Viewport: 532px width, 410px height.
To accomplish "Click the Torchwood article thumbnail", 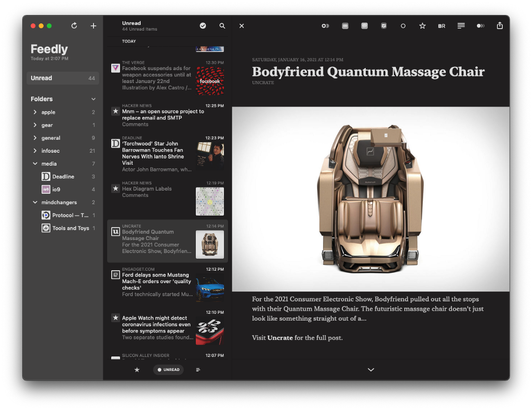I will (210, 156).
